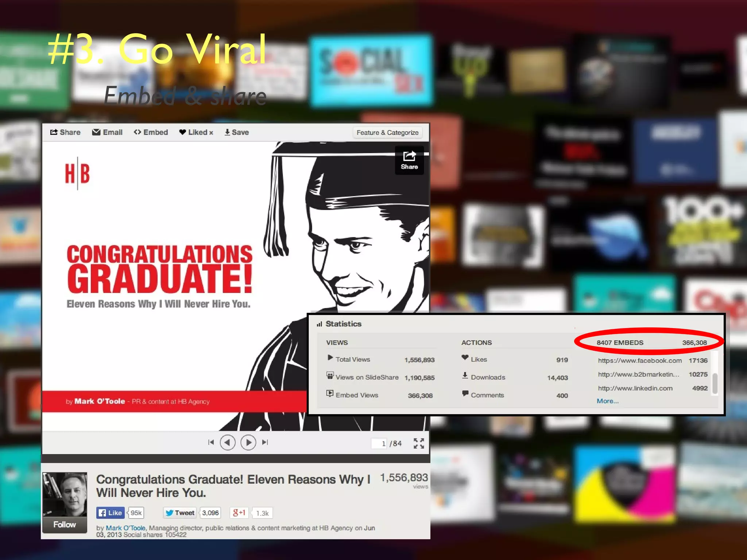Viewport: 747px width, 560px height.
Task: Click Follow under the author photo
Action: 65,525
